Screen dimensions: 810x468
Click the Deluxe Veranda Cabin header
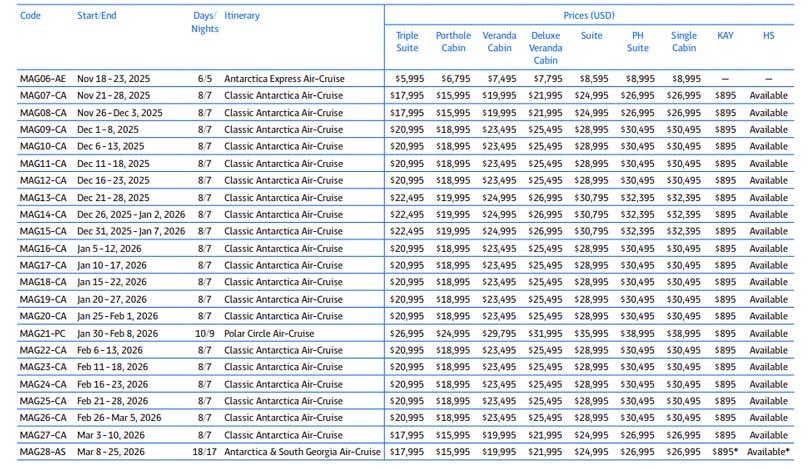pyautogui.click(x=546, y=48)
